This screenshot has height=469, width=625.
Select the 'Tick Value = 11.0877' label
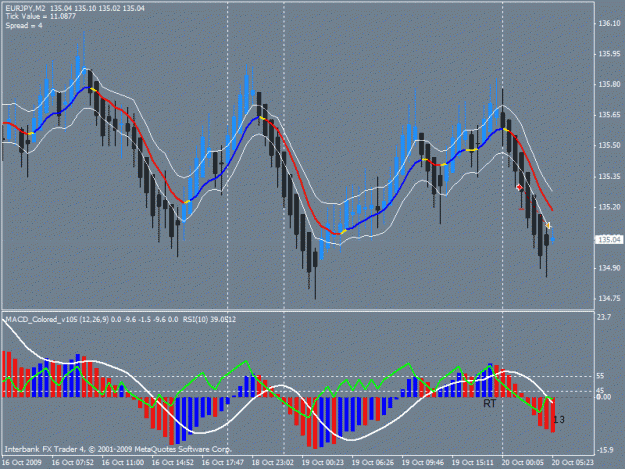pyautogui.click(x=41, y=16)
